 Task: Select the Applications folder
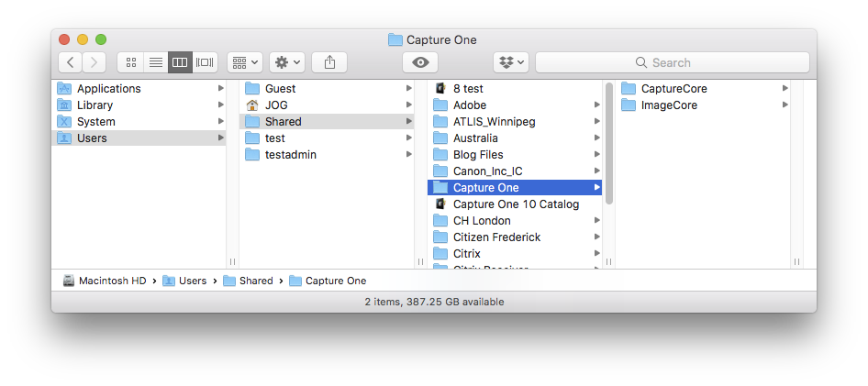[139, 89]
